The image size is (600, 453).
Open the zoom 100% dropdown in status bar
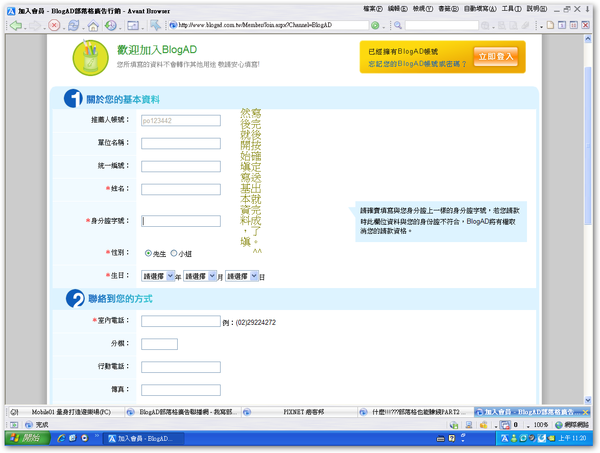pyautogui.click(x=528, y=425)
